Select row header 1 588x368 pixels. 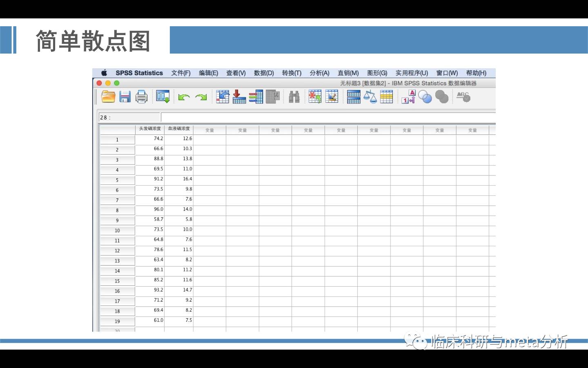(117, 139)
